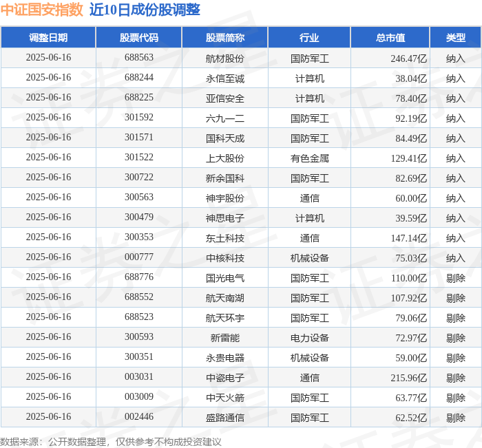Select the subtitle 近10日成份股调整
This screenshot has height=448, width=482.
tap(145, 10)
